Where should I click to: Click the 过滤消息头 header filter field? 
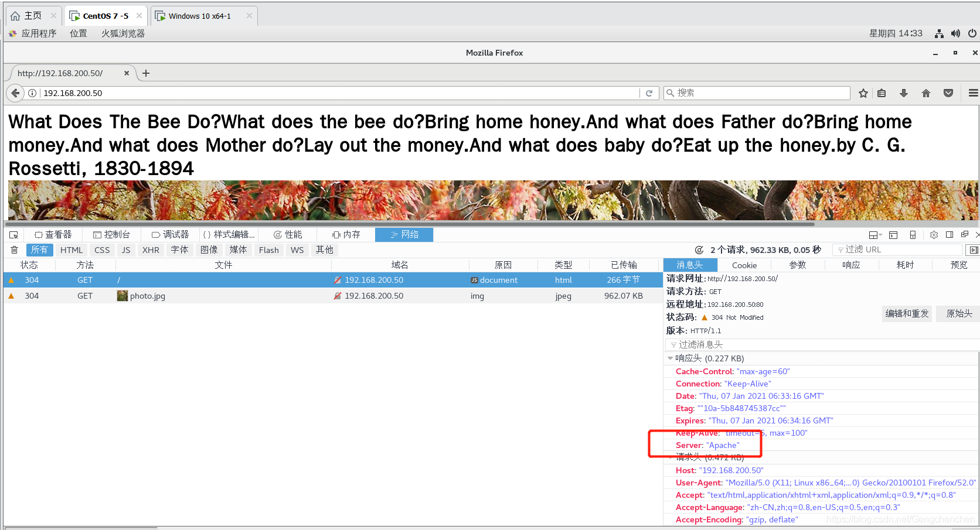tap(821, 345)
